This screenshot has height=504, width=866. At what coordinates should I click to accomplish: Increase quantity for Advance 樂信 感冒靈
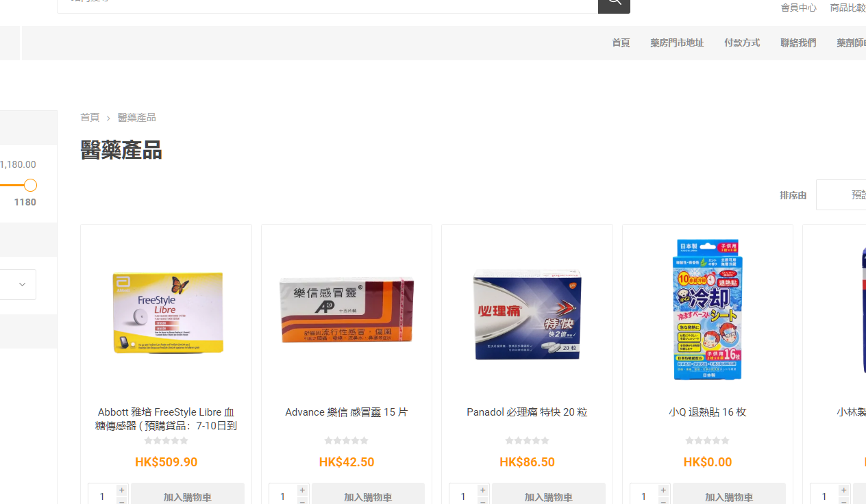[x=302, y=490]
